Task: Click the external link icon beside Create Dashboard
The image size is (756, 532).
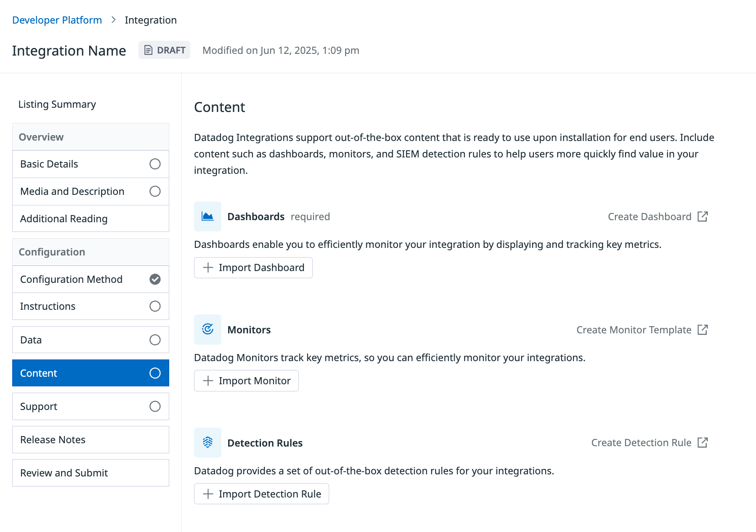Action: pos(703,216)
